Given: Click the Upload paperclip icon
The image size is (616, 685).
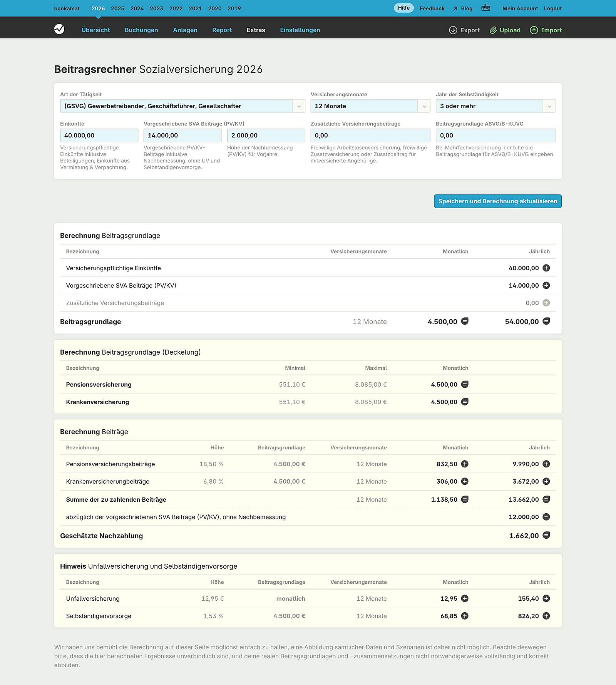Looking at the screenshot, I should click(493, 30).
